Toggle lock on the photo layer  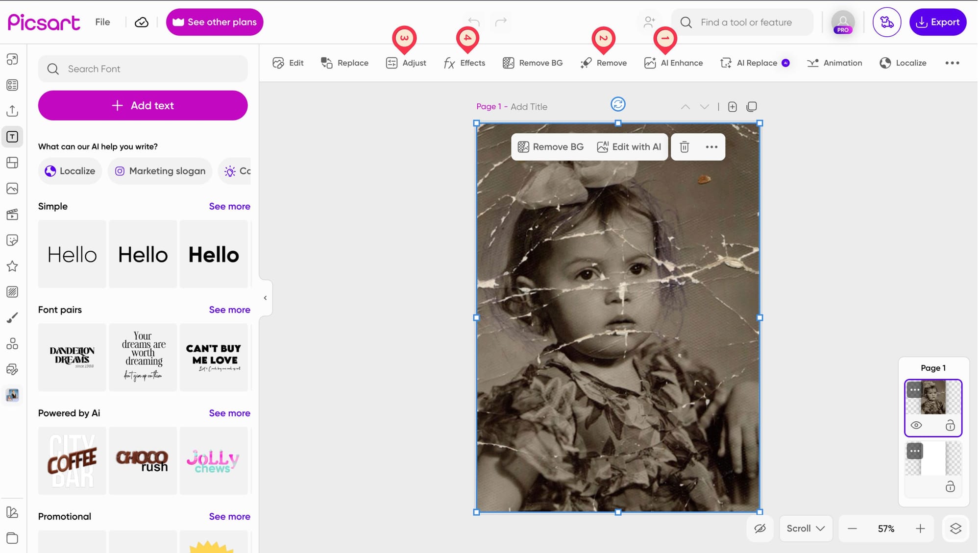[x=950, y=425]
